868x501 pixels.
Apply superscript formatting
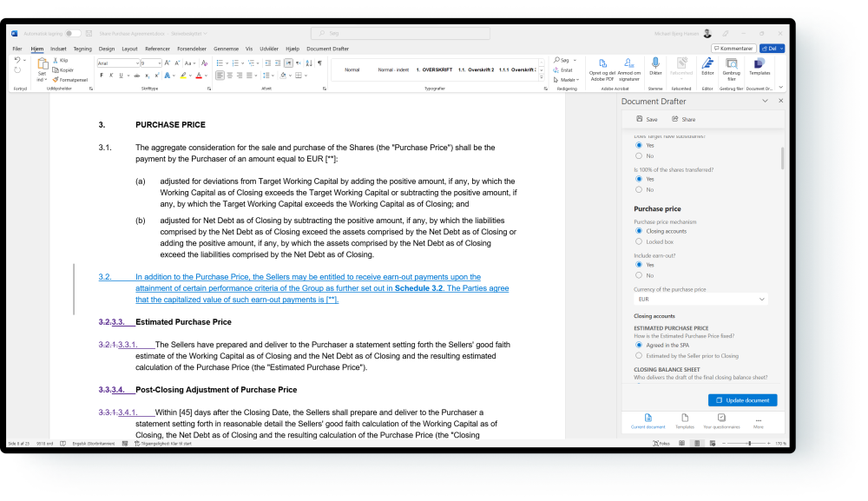coord(156,76)
